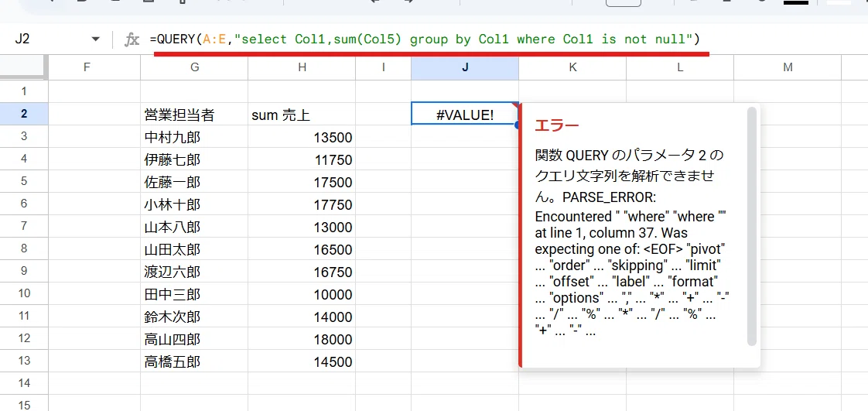Select the cell 高山四郎
Screen dimensions: 868x411
pos(193,339)
